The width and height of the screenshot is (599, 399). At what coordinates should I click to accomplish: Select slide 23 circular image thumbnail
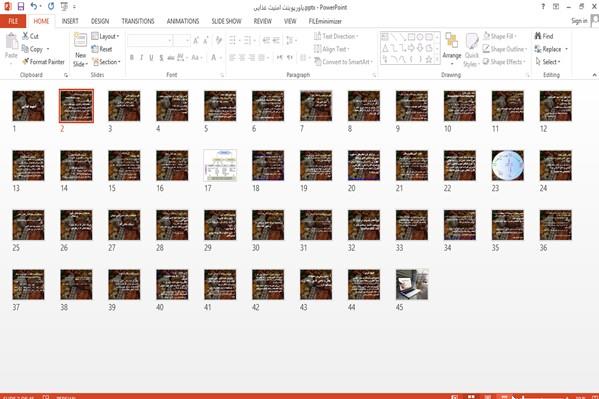point(508,165)
